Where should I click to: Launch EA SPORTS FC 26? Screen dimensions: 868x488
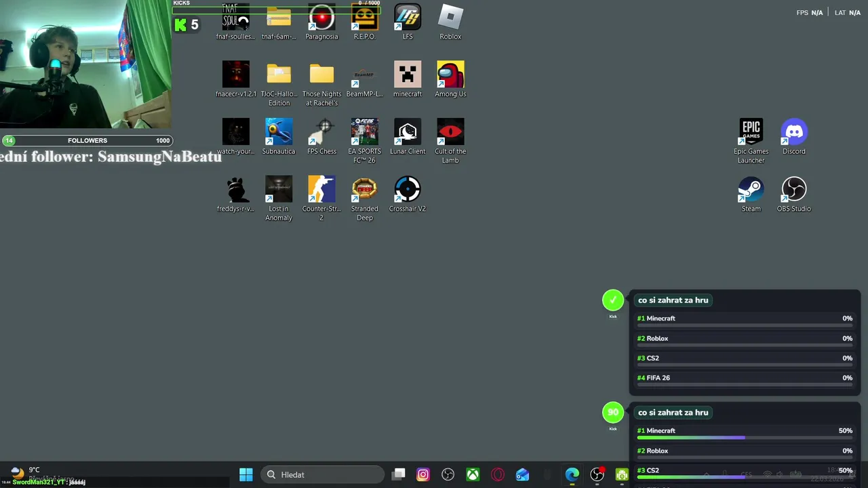coord(364,141)
